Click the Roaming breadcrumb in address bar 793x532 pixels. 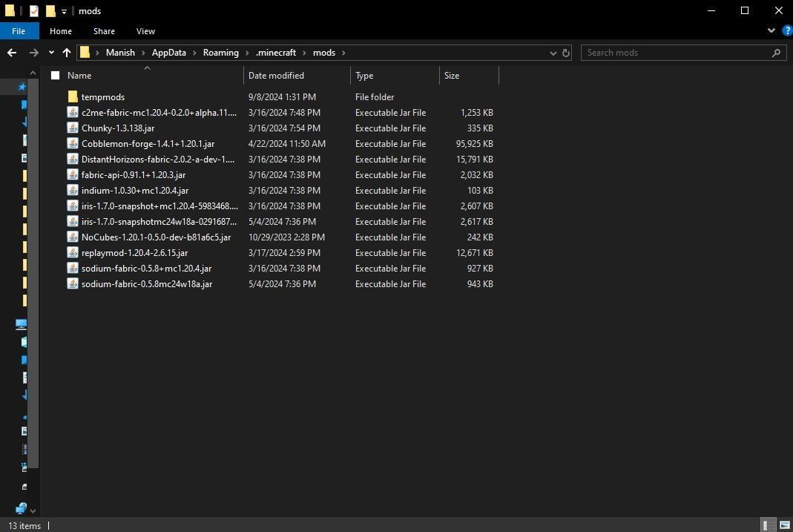[x=221, y=53]
